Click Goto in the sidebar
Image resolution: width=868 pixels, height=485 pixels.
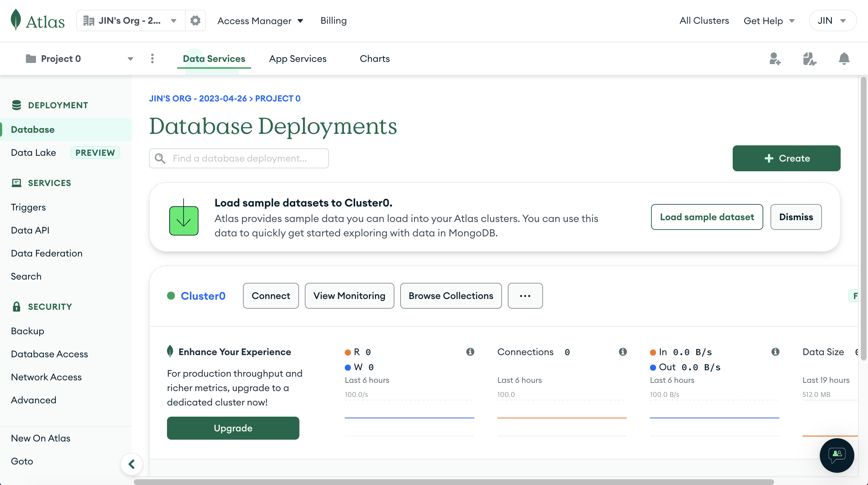22,461
